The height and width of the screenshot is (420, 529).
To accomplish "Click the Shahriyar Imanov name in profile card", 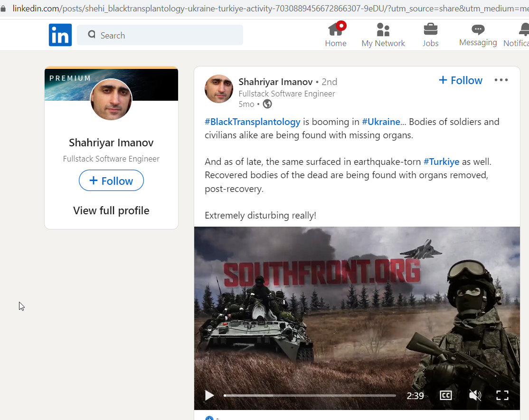I will (111, 143).
